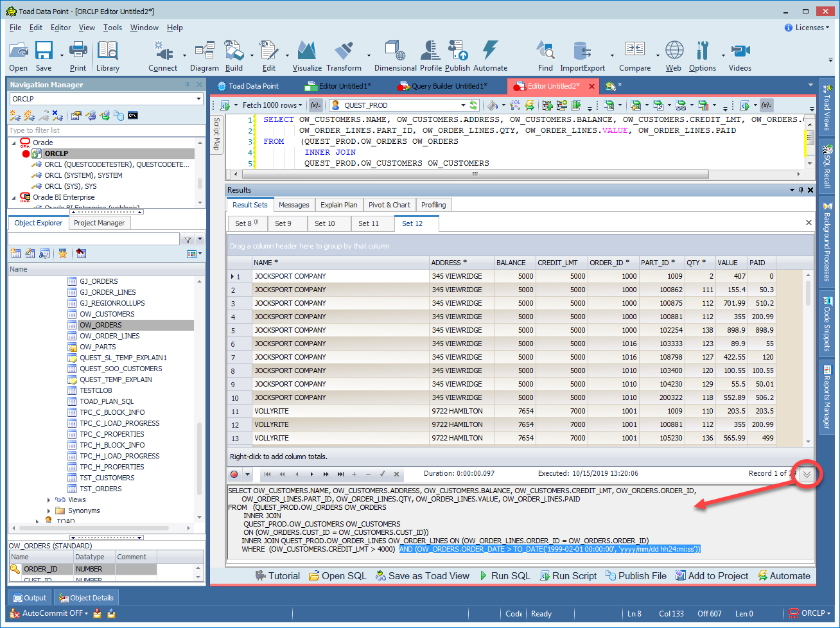Open the ORCLP connection dropdown
840x628 pixels.
198,99
